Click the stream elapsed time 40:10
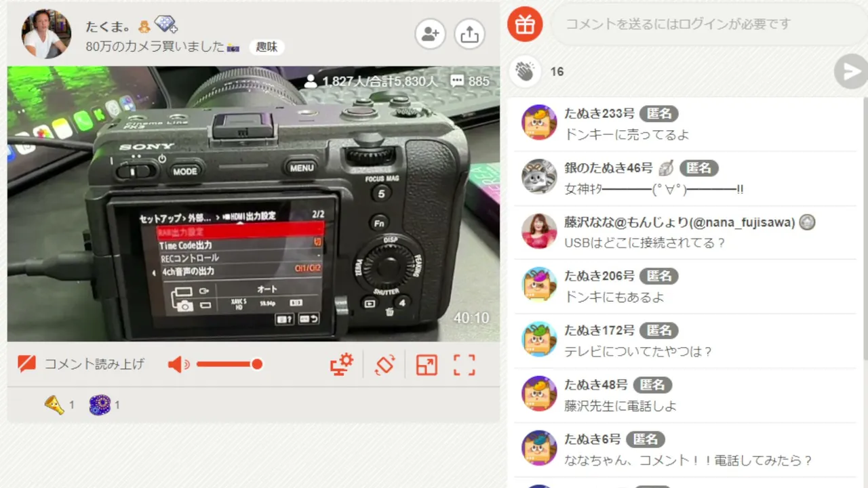 (x=471, y=318)
